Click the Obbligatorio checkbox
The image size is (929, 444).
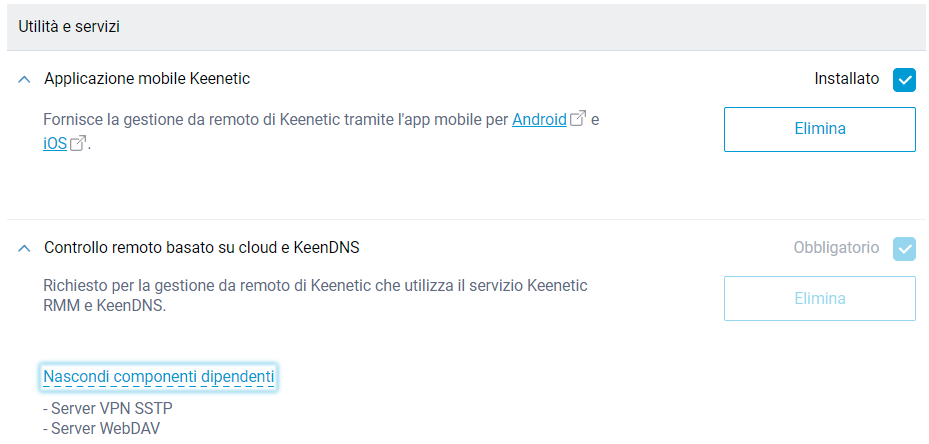pyautogui.click(x=904, y=248)
